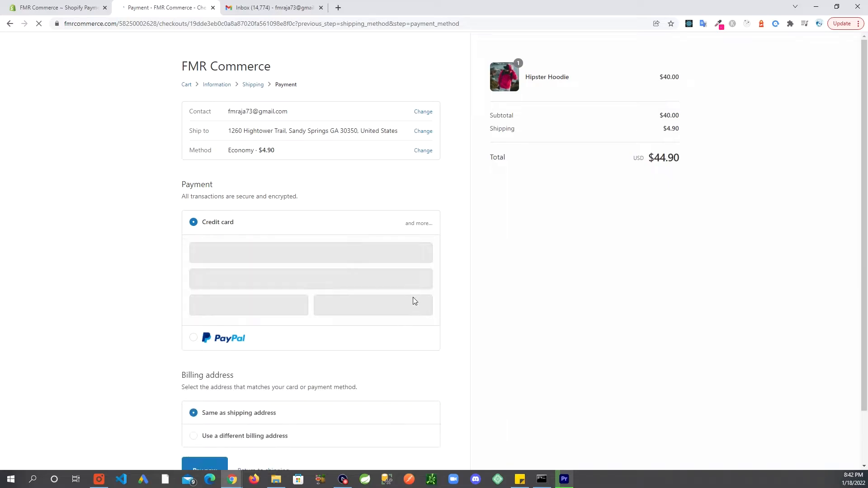Select Credit card radio button
Image resolution: width=868 pixels, height=488 pixels.
(x=193, y=222)
